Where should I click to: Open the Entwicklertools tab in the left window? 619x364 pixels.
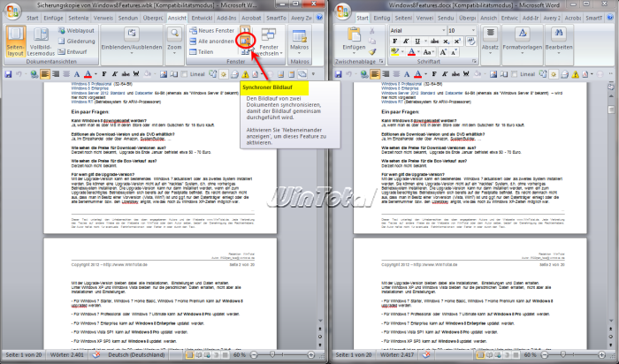point(202,18)
